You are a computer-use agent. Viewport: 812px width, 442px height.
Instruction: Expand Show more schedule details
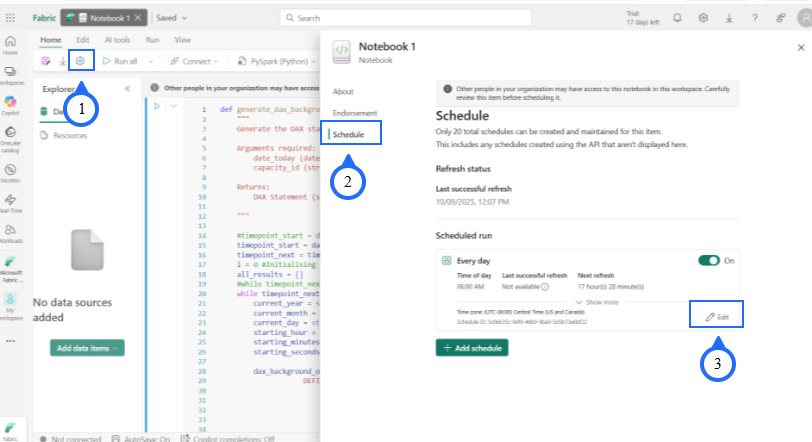click(x=598, y=301)
